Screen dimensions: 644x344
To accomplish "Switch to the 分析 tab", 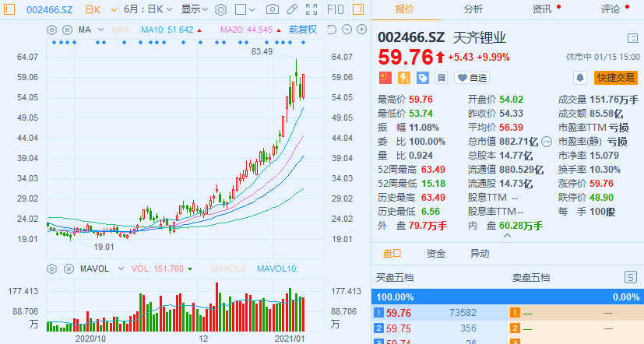I will [473, 9].
